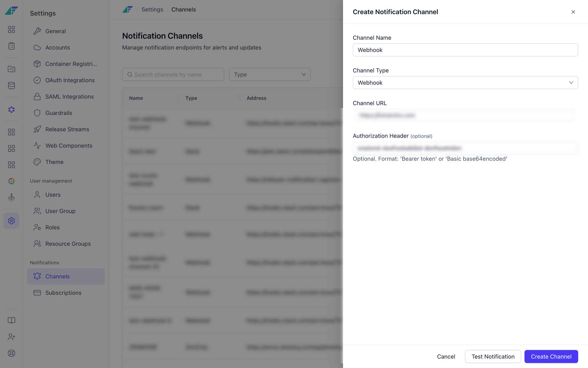
Task: Click the settings gear icon in left rail
Action: [11, 221]
